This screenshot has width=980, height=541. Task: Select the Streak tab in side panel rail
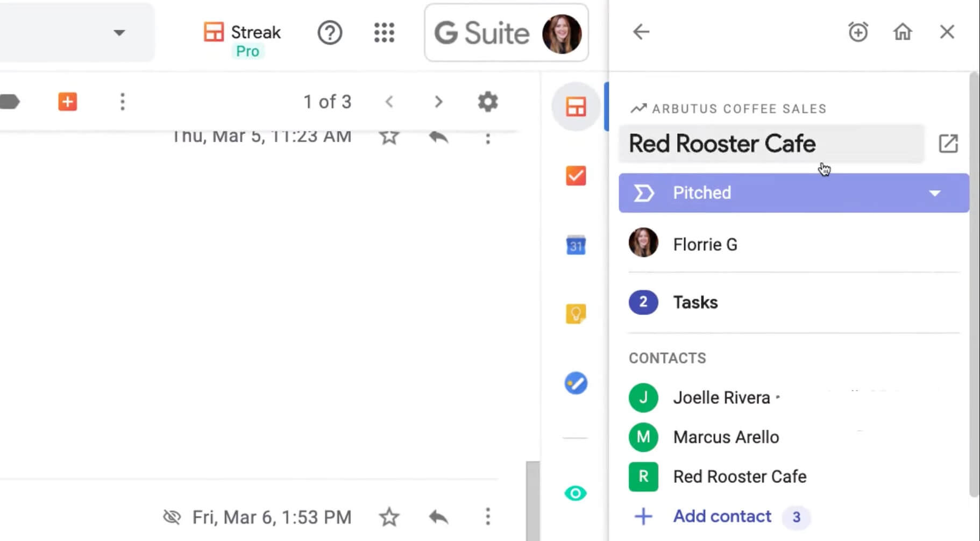[576, 106]
